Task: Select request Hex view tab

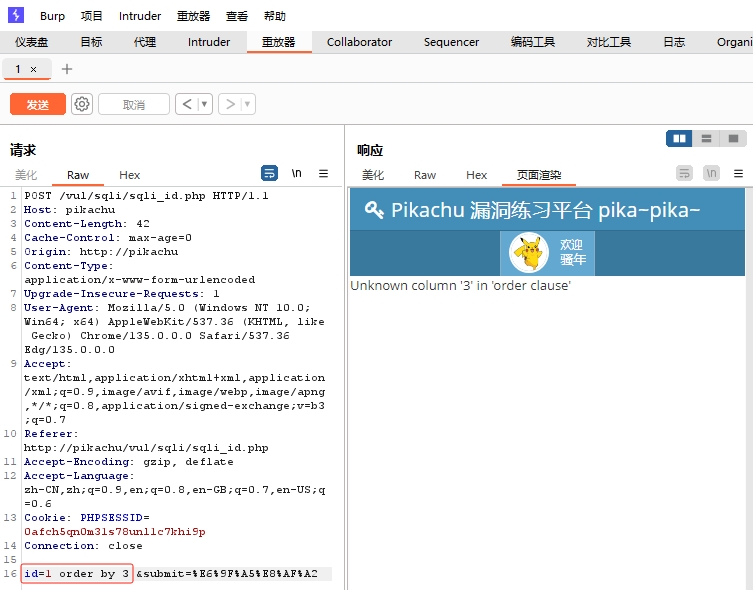Action: pos(130,175)
